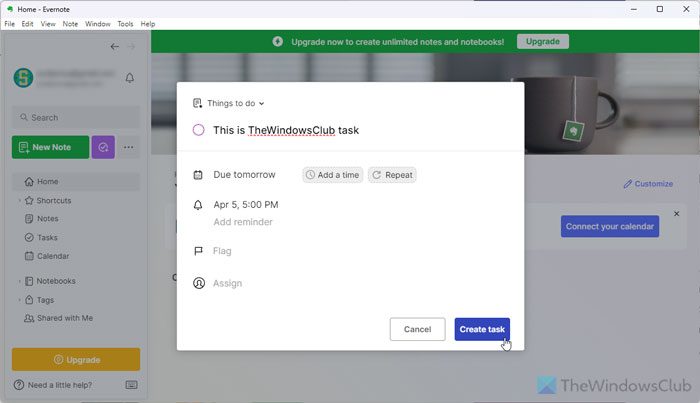Screen dimensions: 700x403
Task: Open the more options ellipsis
Action: (x=129, y=147)
